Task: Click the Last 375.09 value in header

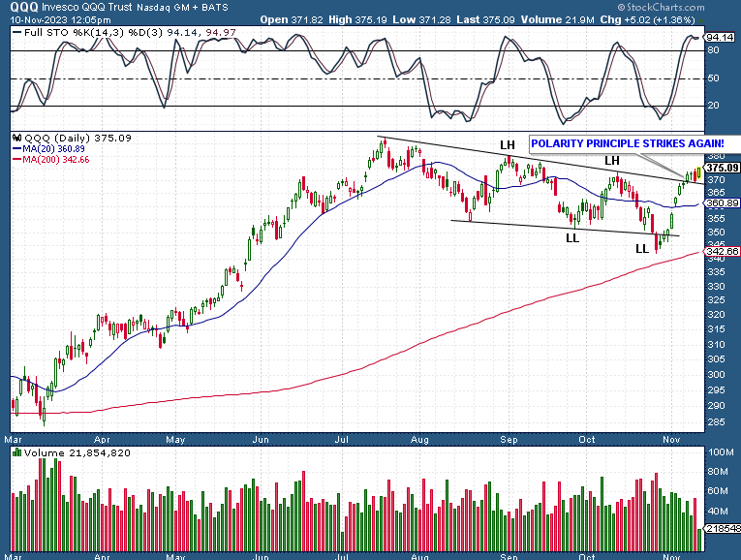Action: click(x=486, y=19)
